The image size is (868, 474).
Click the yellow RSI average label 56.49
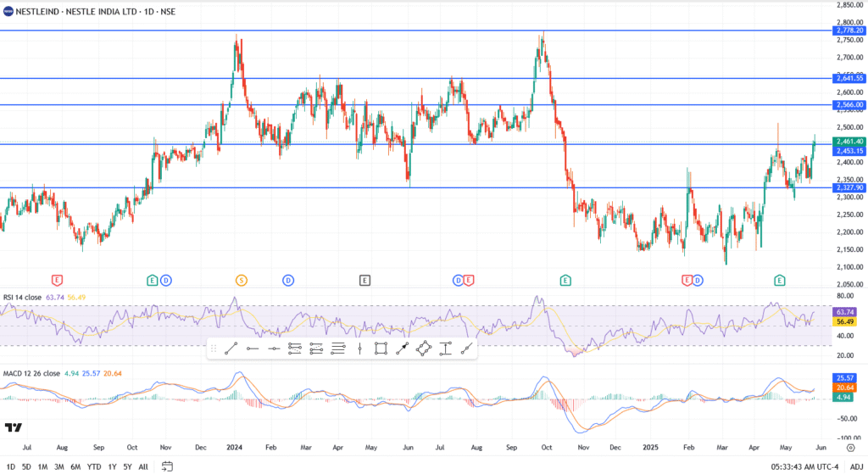(x=844, y=321)
